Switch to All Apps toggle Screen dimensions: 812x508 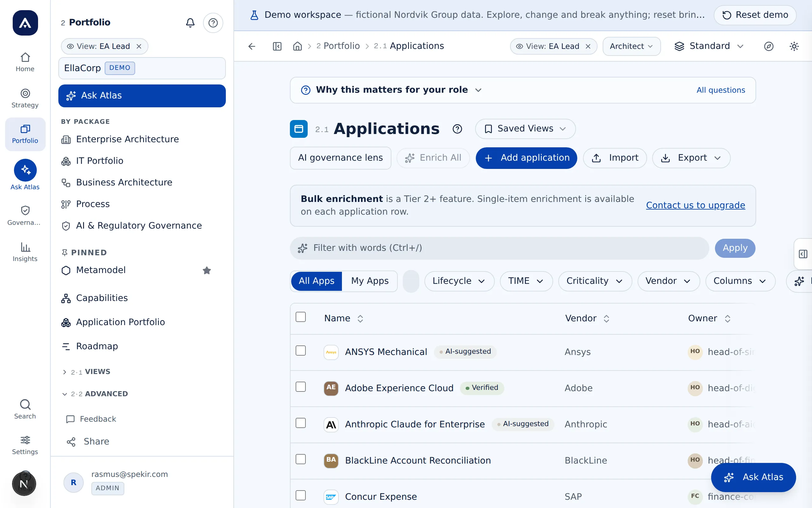tap(317, 281)
